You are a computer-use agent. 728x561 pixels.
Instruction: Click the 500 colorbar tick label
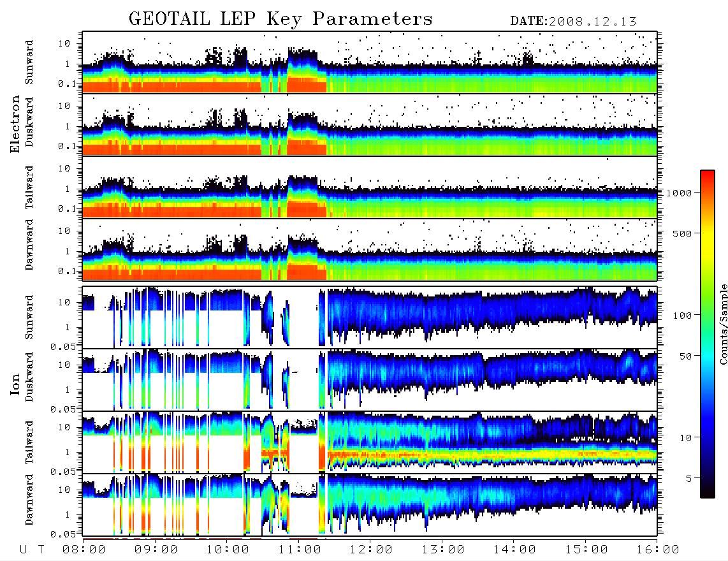click(682, 233)
